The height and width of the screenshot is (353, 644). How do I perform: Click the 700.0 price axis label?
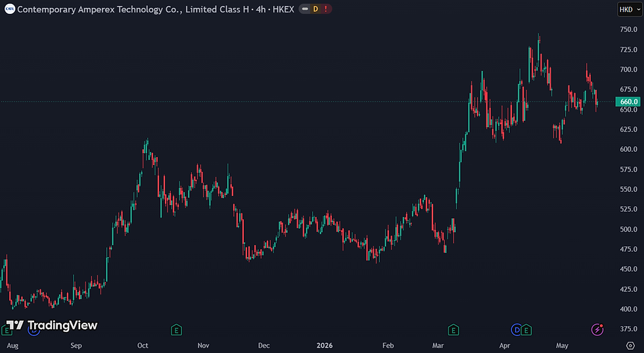pyautogui.click(x=628, y=70)
